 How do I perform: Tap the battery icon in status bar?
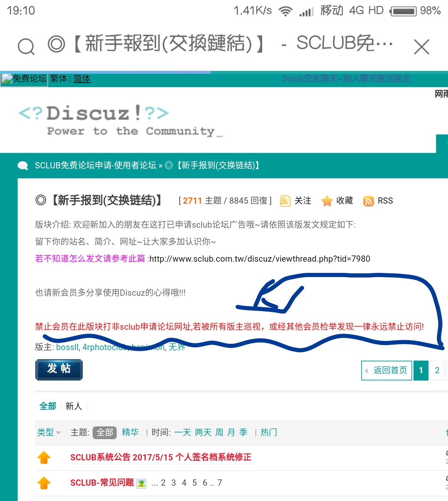click(404, 11)
